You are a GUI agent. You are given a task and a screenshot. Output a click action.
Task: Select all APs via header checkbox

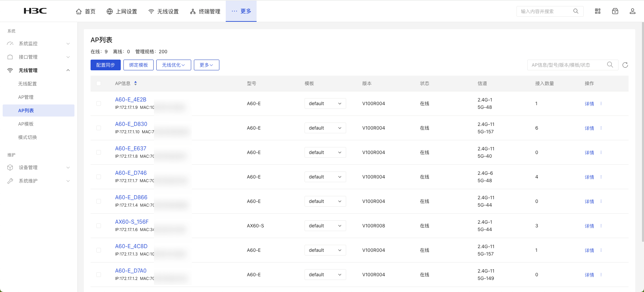click(x=99, y=83)
